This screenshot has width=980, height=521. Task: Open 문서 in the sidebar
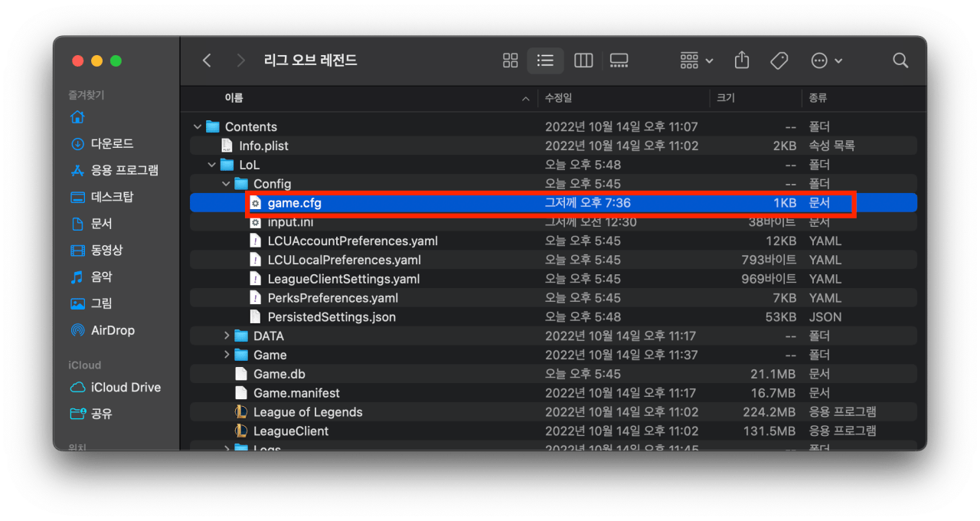click(x=91, y=224)
